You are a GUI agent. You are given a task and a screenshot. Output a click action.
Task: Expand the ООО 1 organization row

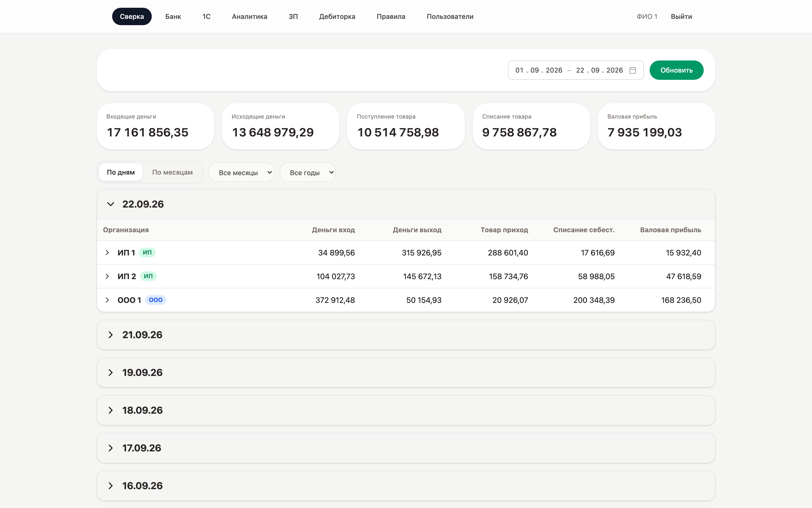pyautogui.click(x=107, y=300)
